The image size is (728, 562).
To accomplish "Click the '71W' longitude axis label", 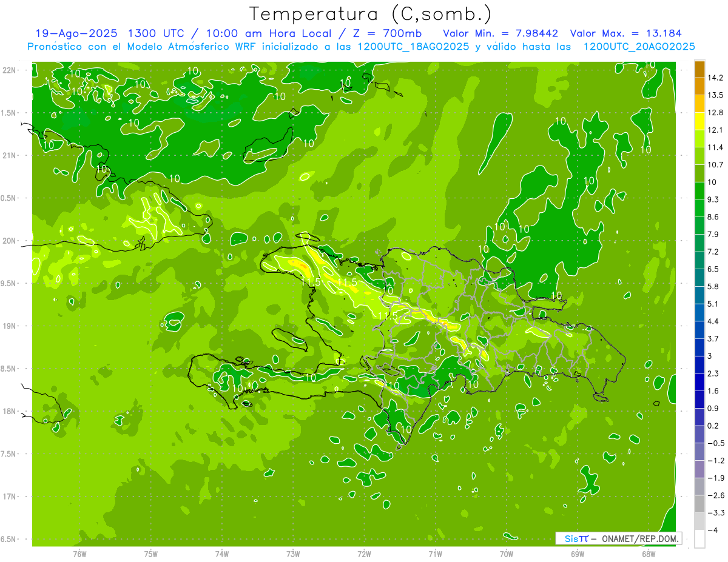I will coord(435,554).
